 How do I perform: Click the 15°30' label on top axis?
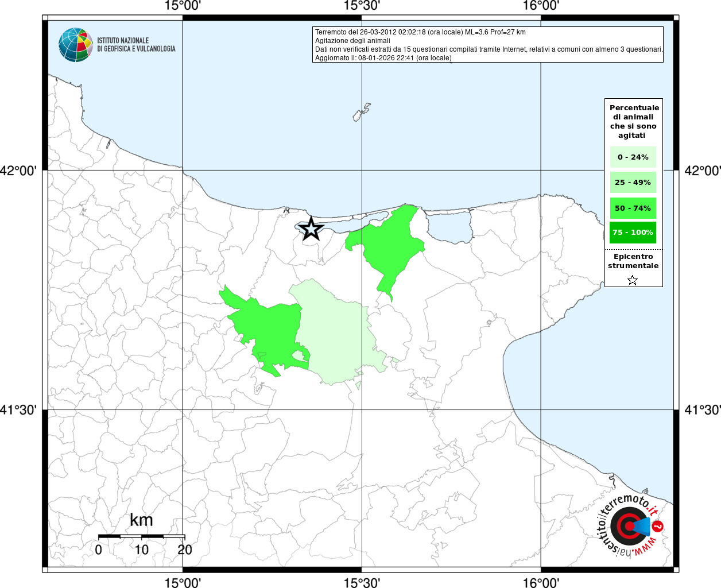(362, 6)
